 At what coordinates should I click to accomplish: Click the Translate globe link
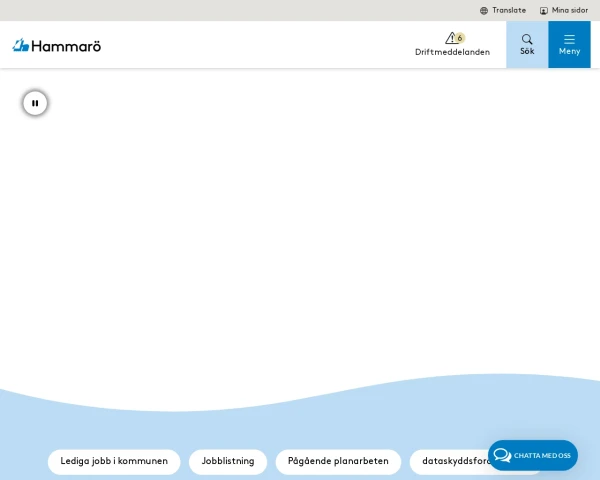(503, 10)
